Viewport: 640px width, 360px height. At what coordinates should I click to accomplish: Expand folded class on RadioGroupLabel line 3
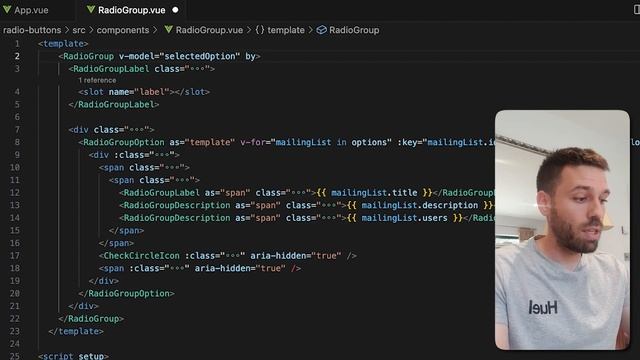point(197,69)
